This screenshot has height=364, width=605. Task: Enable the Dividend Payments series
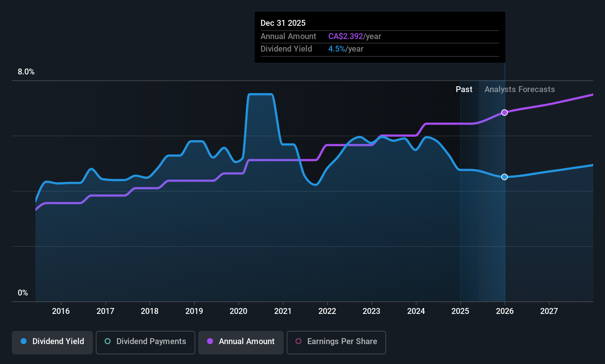pos(146,343)
